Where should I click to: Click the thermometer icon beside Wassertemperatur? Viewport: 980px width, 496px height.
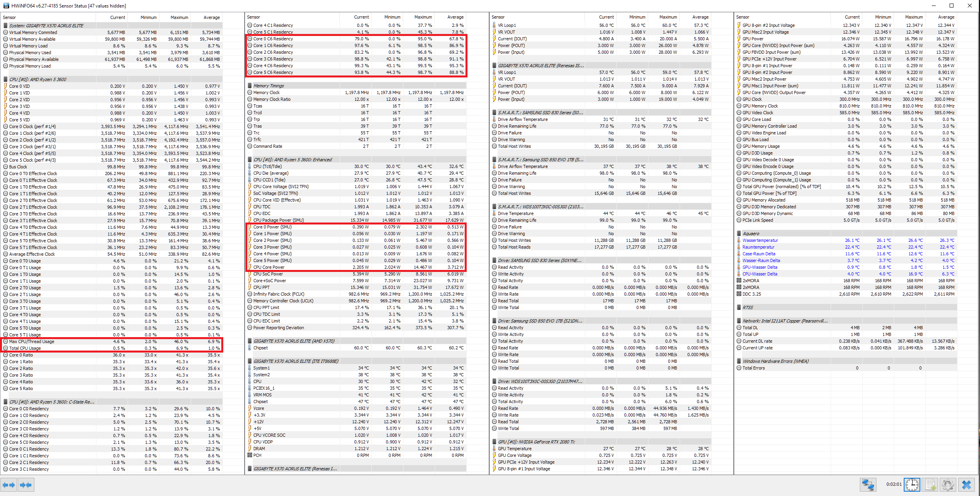tap(739, 240)
